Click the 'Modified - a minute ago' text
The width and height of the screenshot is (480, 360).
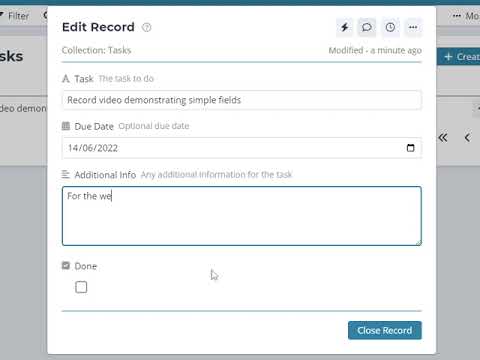click(x=375, y=50)
